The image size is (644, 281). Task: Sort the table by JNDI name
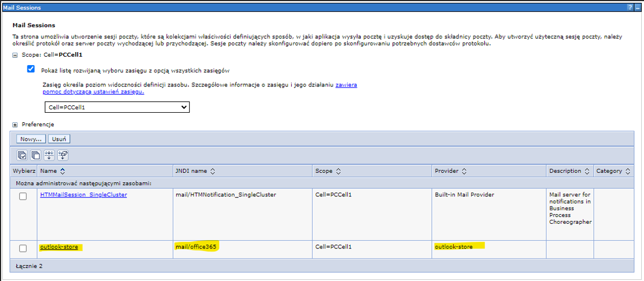pyautogui.click(x=213, y=171)
